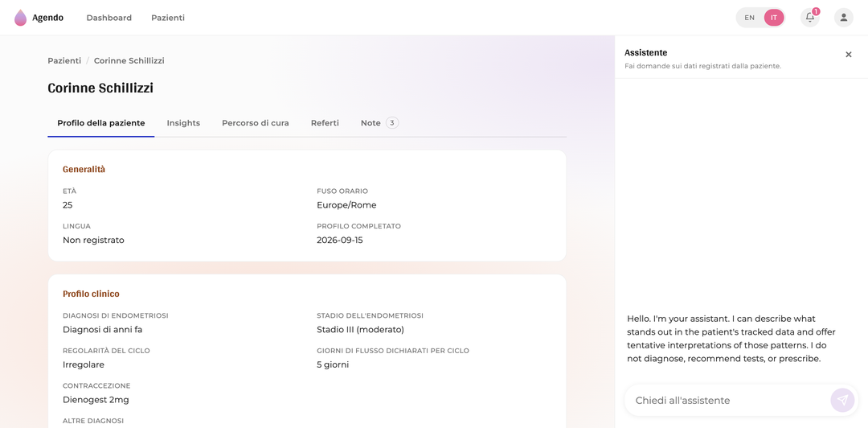Click the Corinne Schillizzi page heading

[100, 88]
